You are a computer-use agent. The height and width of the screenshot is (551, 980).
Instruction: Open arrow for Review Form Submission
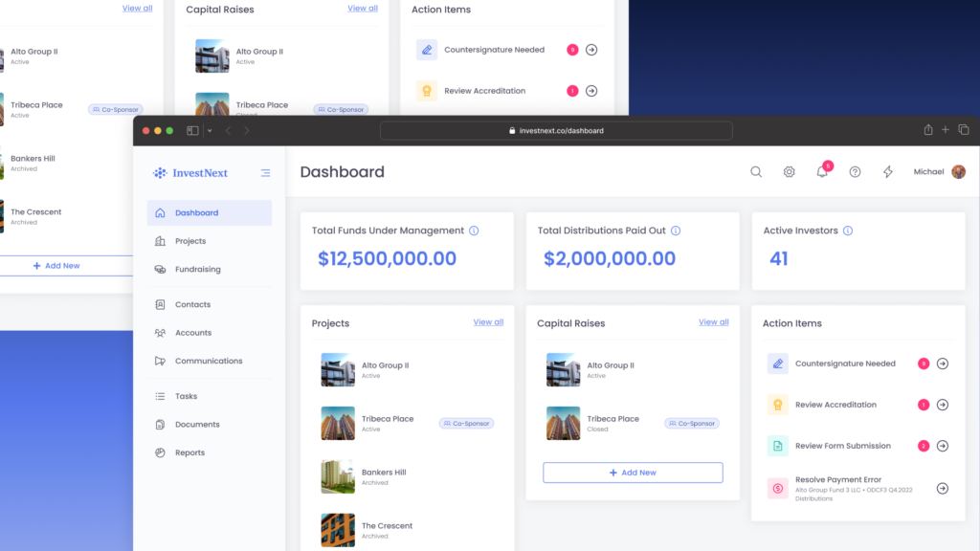[943, 446]
